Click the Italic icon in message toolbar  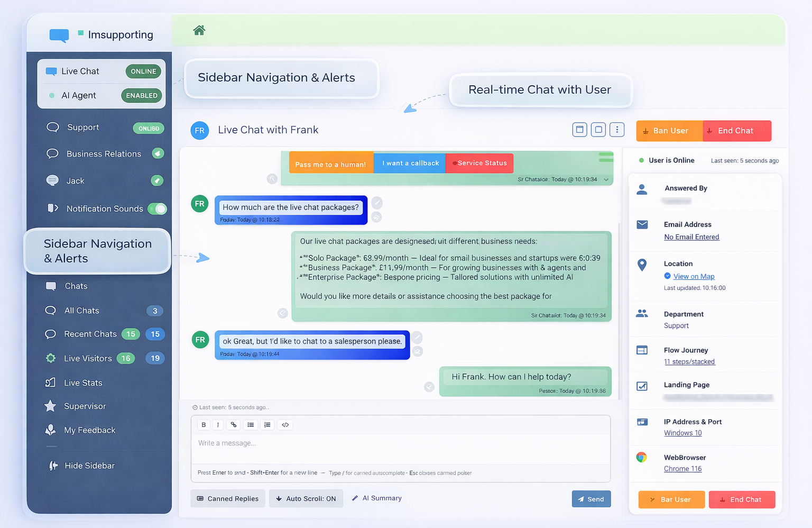click(218, 424)
